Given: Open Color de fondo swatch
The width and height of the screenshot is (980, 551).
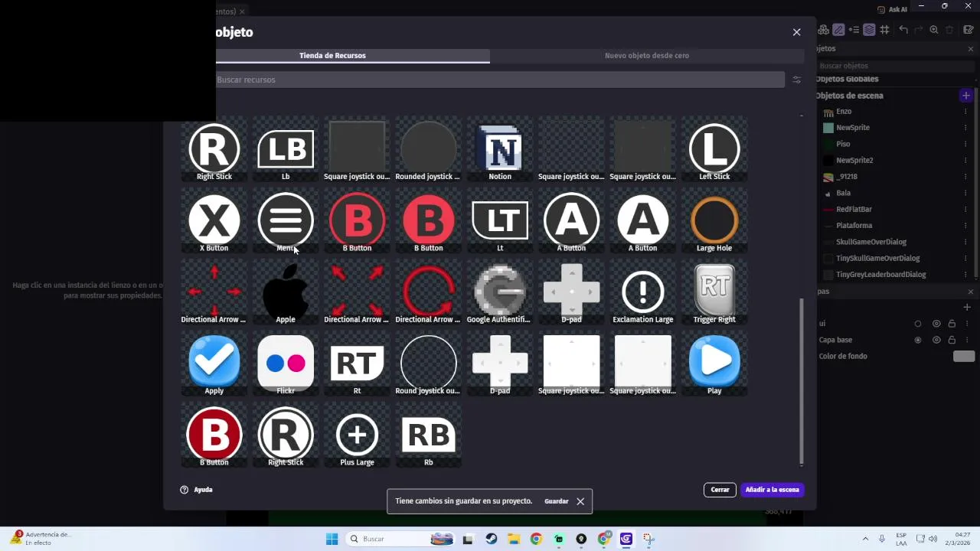Looking at the screenshot, I should pyautogui.click(x=964, y=357).
